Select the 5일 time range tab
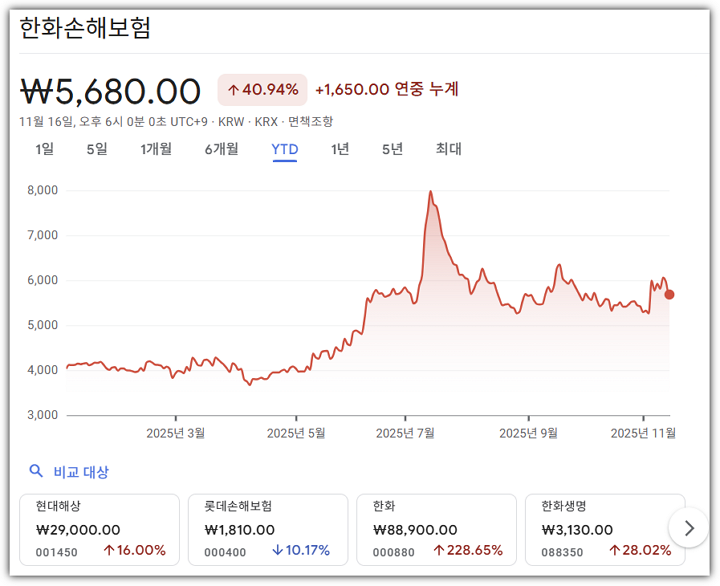The height and width of the screenshot is (586, 720). (x=97, y=149)
